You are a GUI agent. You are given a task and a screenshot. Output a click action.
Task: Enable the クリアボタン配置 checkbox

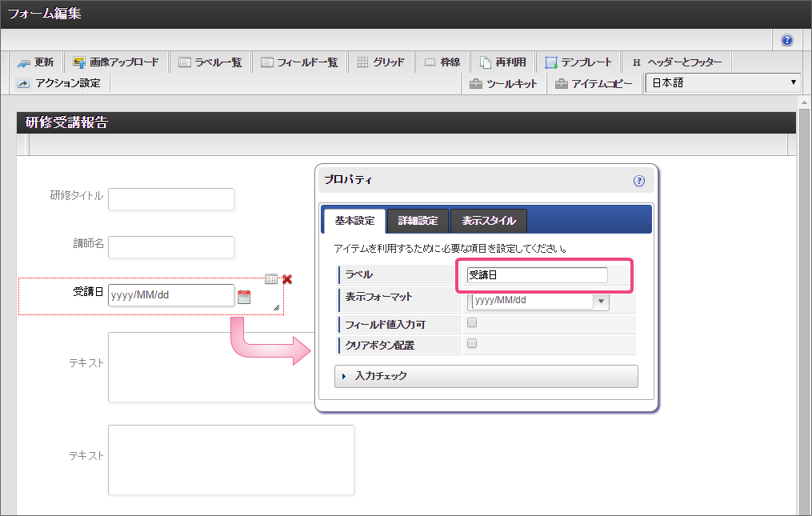click(472, 343)
